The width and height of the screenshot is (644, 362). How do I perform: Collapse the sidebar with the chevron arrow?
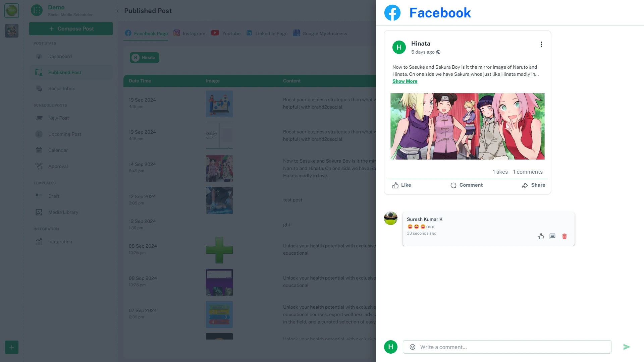[118, 11]
